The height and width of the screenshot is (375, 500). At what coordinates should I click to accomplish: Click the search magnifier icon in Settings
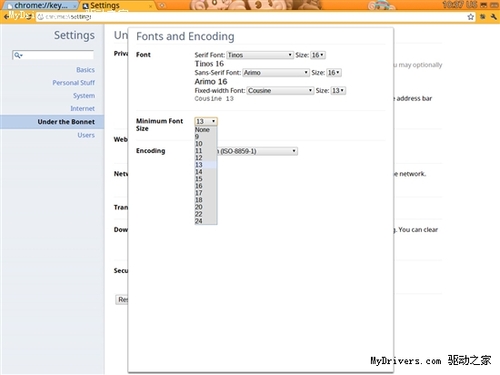click(18, 55)
